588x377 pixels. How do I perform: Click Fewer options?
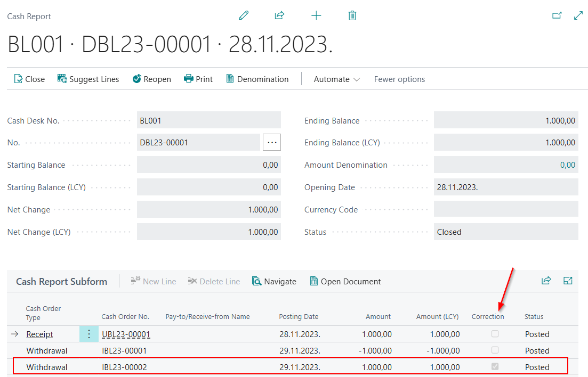click(x=399, y=79)
